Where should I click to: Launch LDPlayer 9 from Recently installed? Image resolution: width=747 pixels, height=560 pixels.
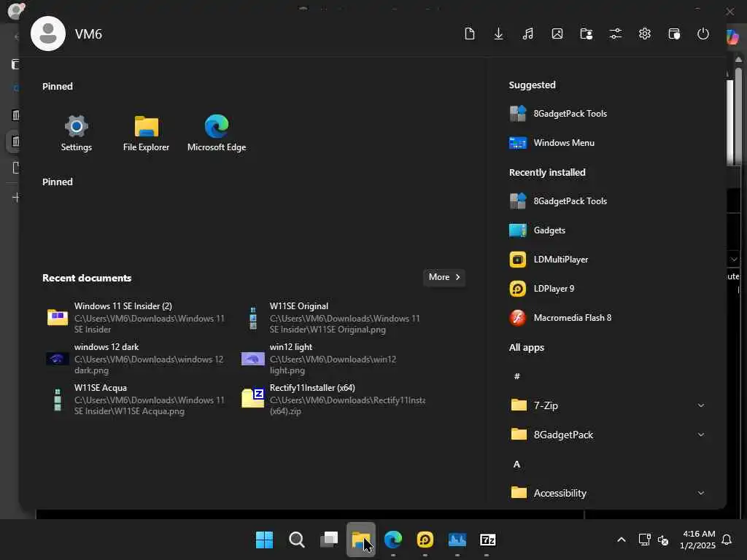click(542, 289)
